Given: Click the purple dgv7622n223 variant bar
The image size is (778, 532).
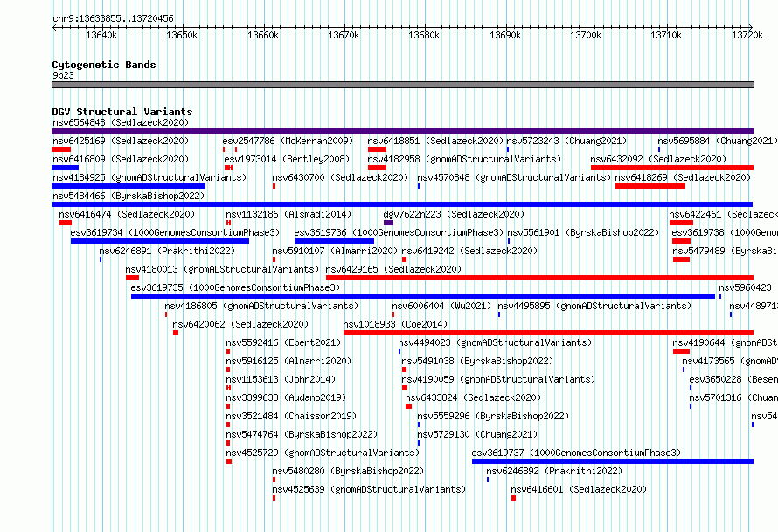Looking at the screenshot, I should [388, 223].
